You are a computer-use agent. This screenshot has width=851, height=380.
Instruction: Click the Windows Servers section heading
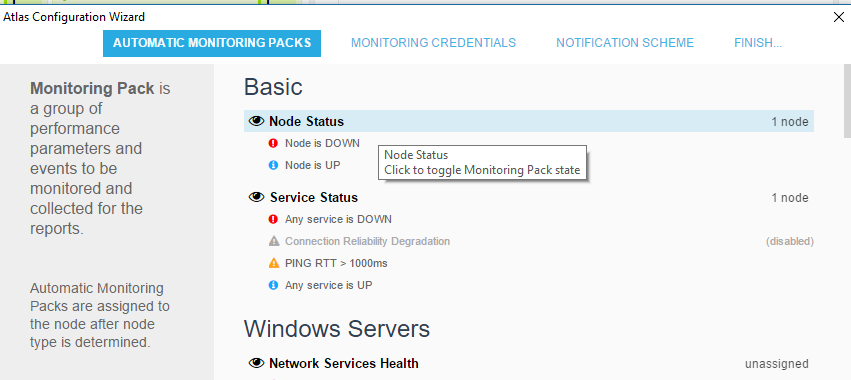coord(336,328)
